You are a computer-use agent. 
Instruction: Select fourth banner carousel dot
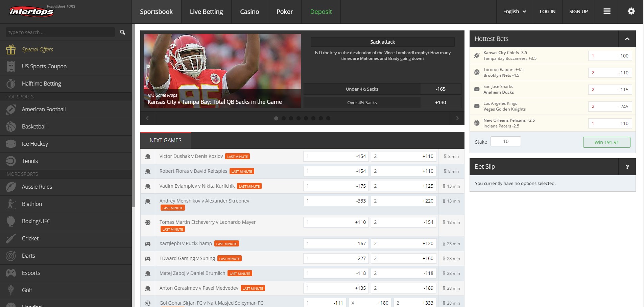[x=299, y=118]
